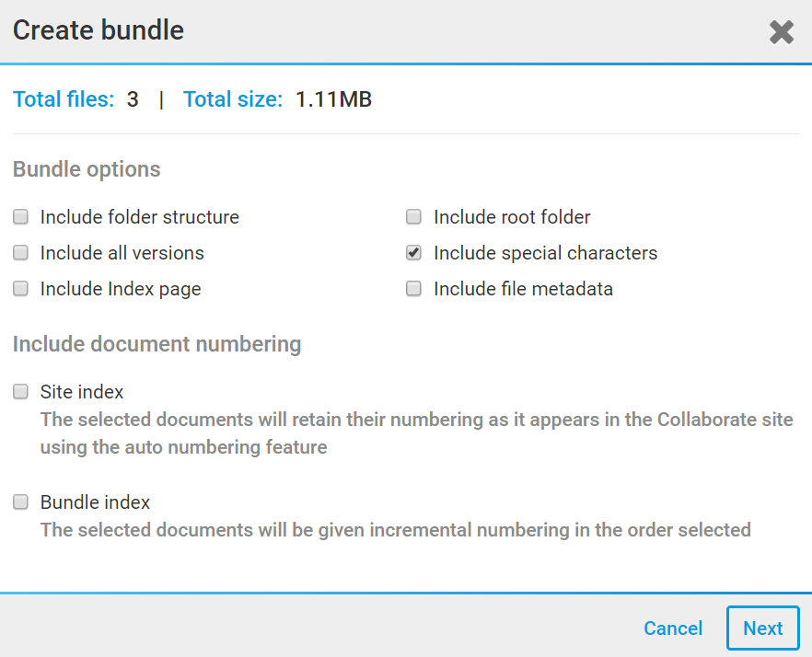Tick Include file metadata checkbox
This screenshot has height=657, width=812.
pos(414,289)
